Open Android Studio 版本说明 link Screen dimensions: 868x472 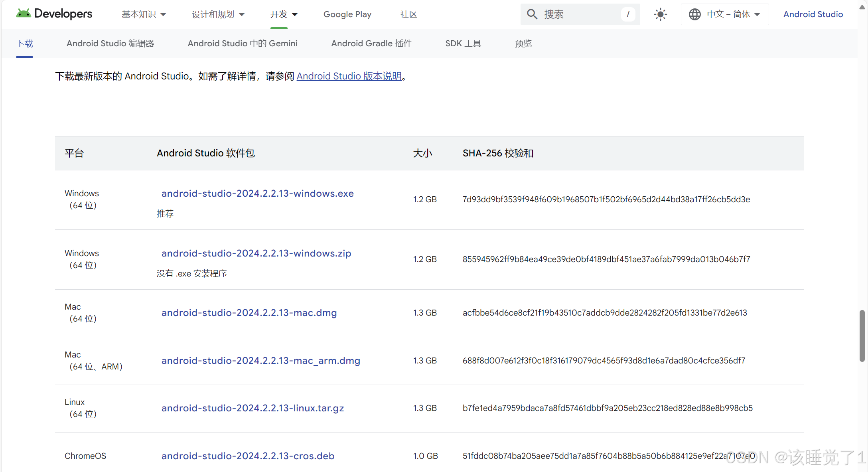[x=349, y=76]
